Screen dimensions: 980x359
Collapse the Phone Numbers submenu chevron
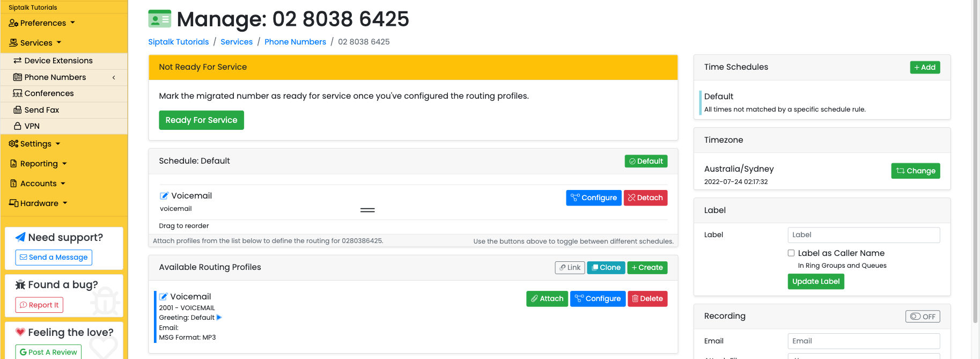click(x=114, y=77)
